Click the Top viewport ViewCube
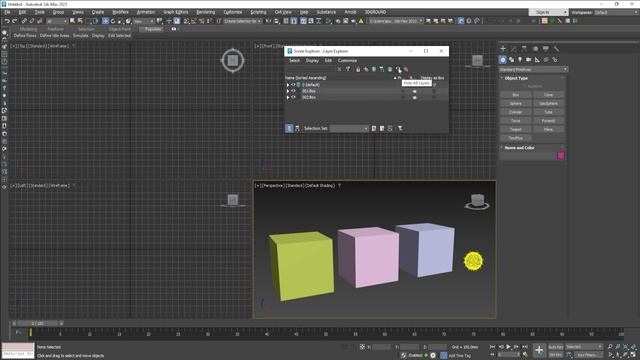This screenshot has height=360, width=640. 233,60
